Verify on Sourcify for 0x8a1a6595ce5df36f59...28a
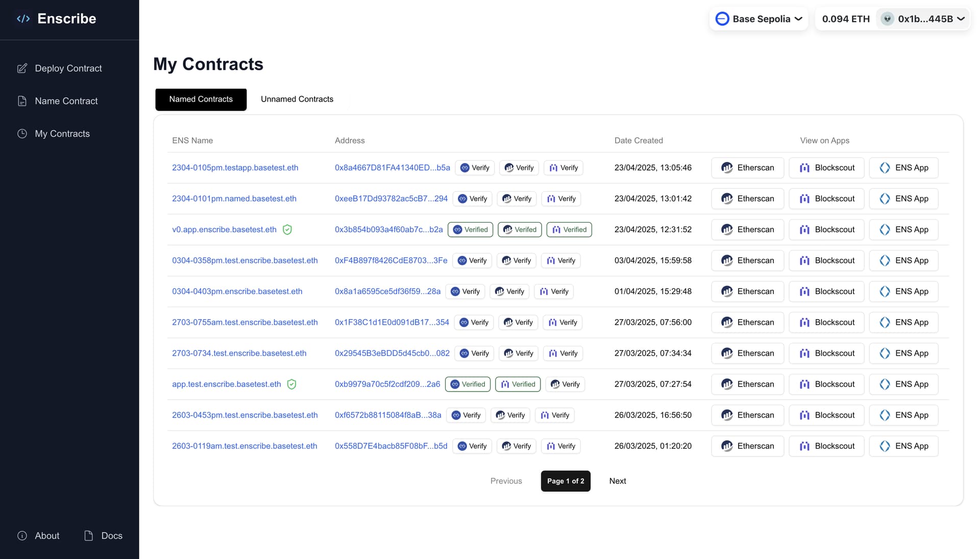Image resolution: width=980 pixels, height=559 pixels. [465, 291]
